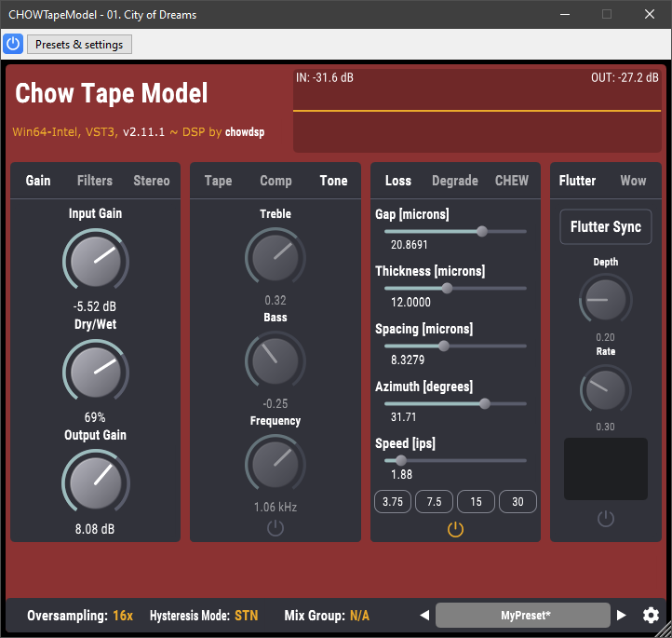Click the Output Gain knob
The width and height of the screenshot is (672, 638).
point(96,482)
